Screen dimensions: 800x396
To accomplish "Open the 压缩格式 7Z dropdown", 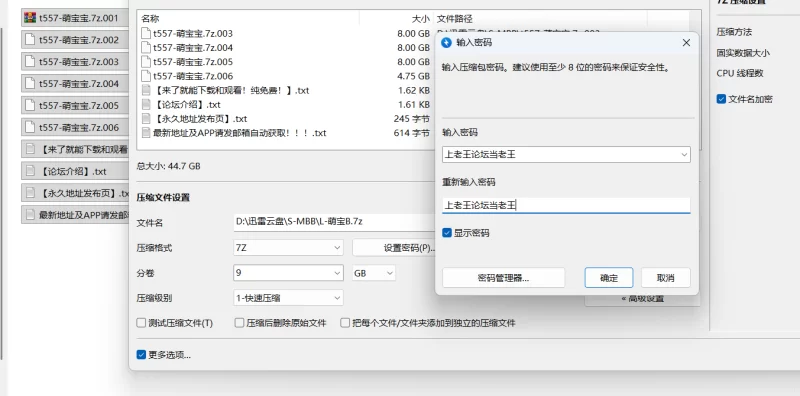I will [x=288, y=248].
